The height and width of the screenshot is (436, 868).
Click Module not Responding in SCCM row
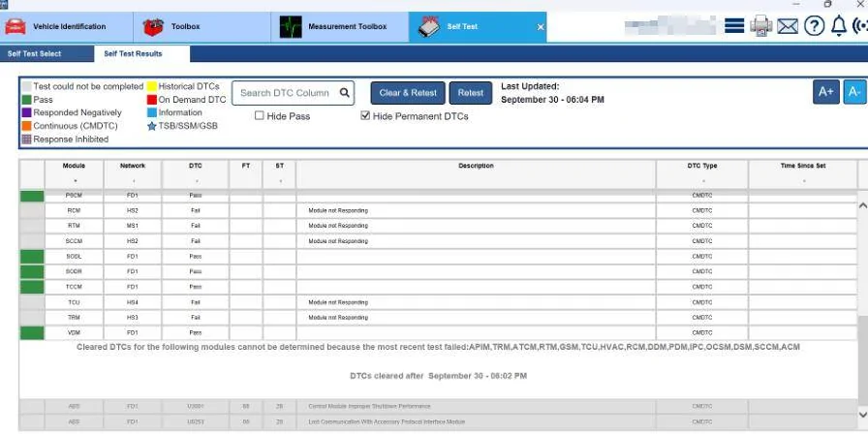point(338,241)
